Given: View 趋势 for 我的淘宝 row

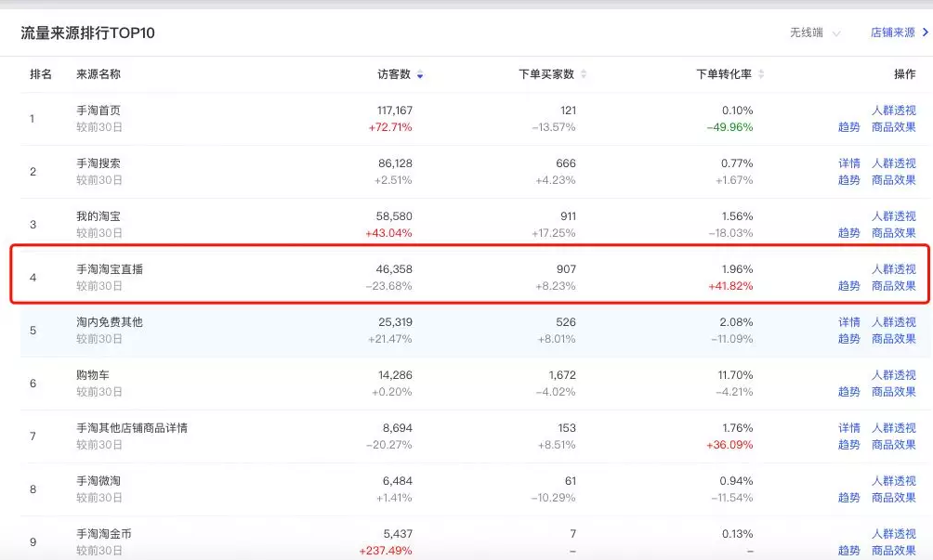Looking at the screenshot, I should click(848, 233).
